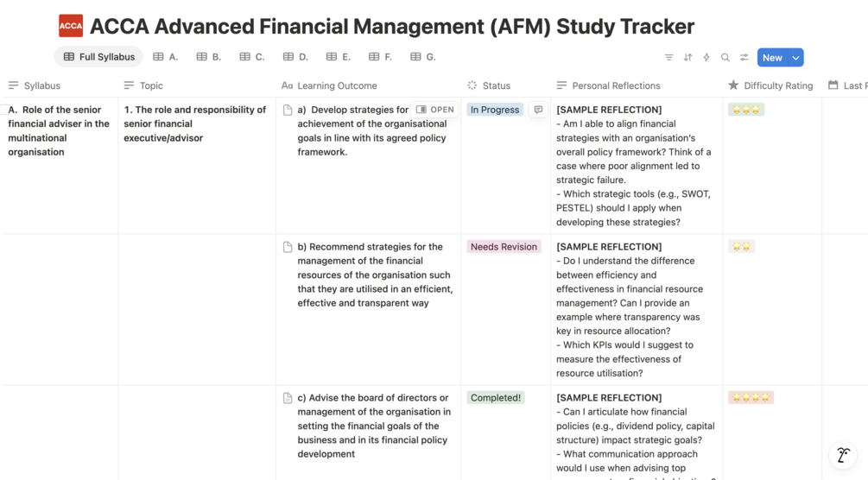Click the Personal Reflections column header
The height and width of the screenshot is (480, 868).
click(616, 85)
